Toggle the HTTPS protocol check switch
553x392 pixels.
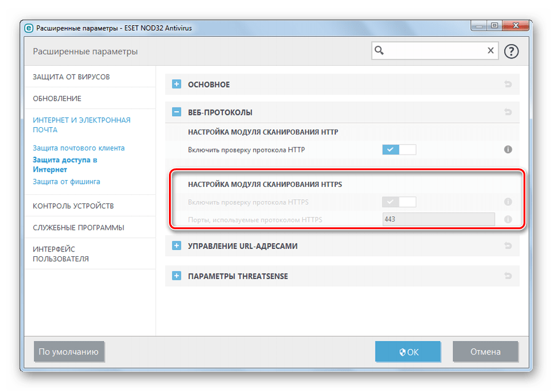[399, 202]
